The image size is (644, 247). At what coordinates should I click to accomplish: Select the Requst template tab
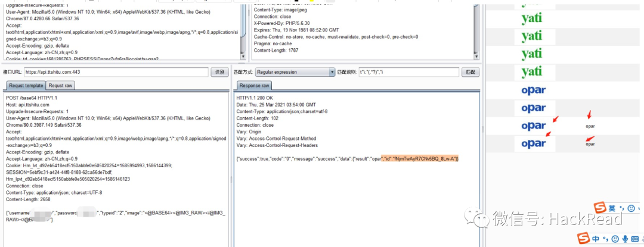[25, 86]
